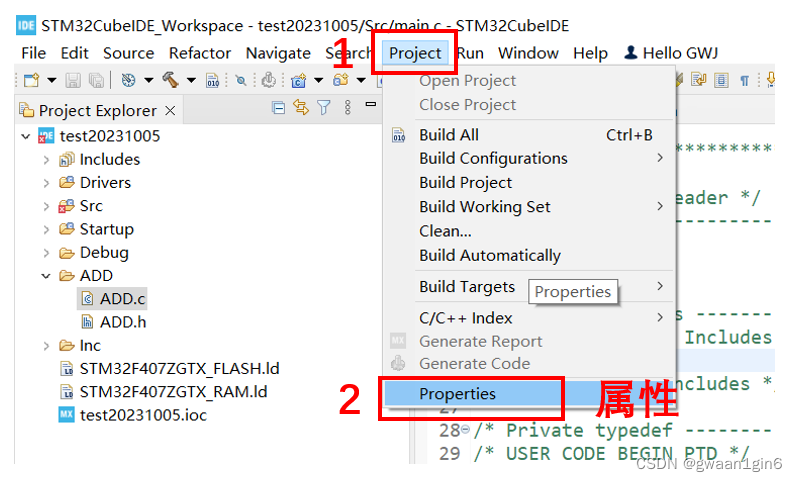Screen dimensions: 797x482
Task: Click the New file toolbar icon
Action: [32, 80]
